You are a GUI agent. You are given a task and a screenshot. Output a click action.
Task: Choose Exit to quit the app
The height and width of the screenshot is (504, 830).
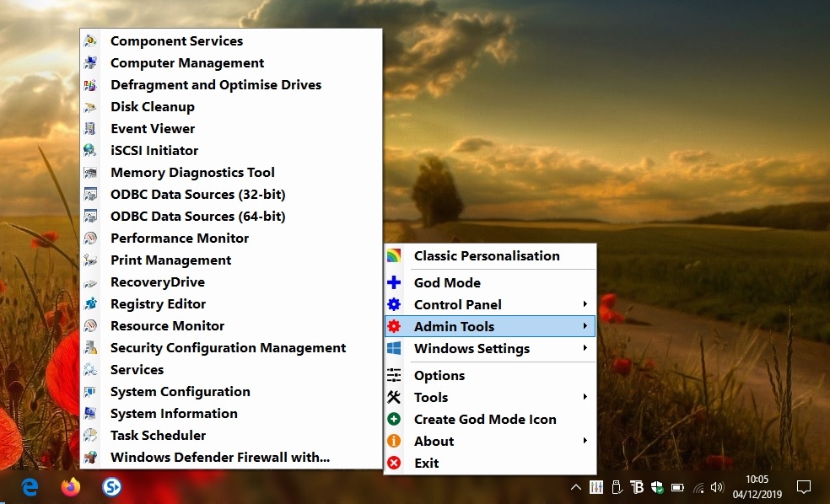pyautogui.click(x=490, y=464)
